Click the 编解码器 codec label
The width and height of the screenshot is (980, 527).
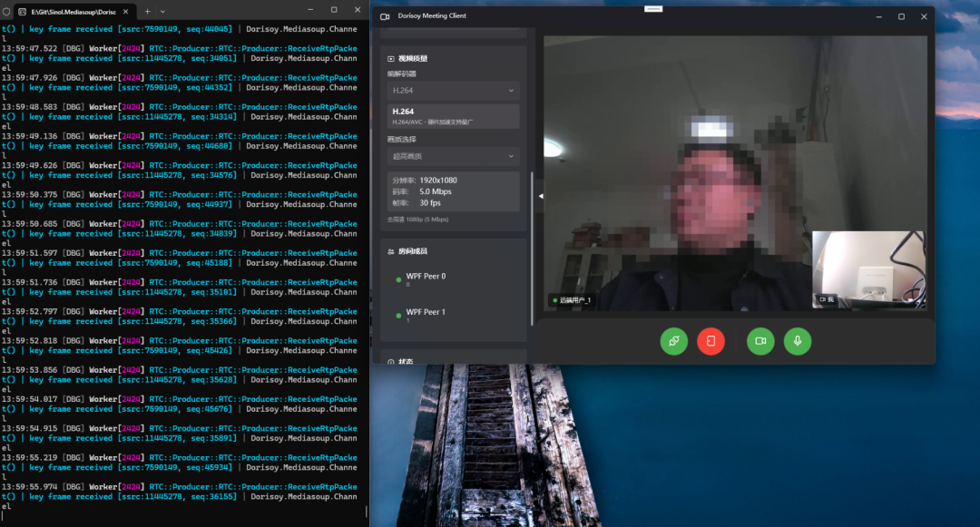pos(401,73)
